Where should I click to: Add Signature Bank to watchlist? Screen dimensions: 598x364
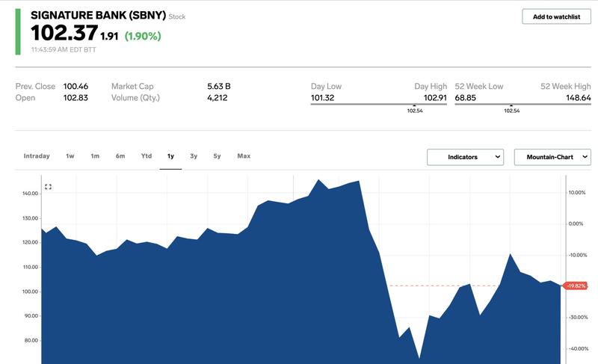556,16
